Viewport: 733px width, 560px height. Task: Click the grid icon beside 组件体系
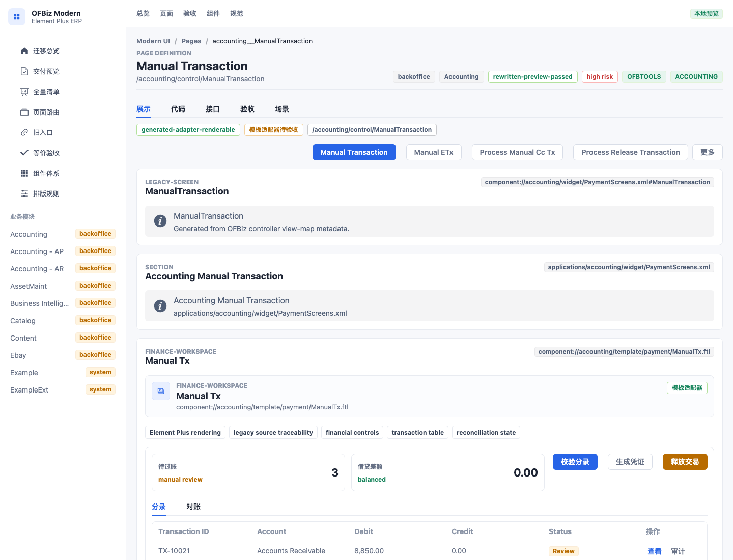24,173
